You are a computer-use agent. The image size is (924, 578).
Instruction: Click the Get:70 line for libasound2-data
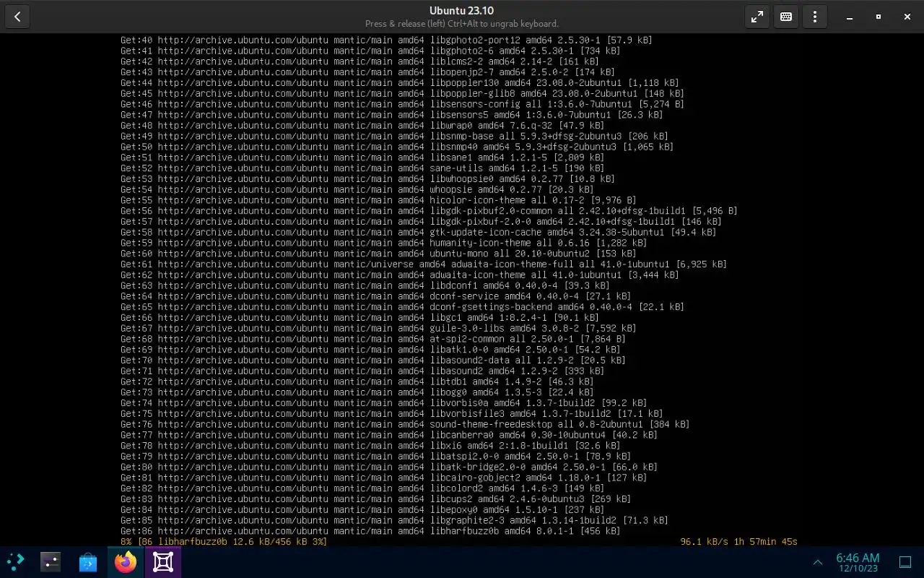point(373,360)
